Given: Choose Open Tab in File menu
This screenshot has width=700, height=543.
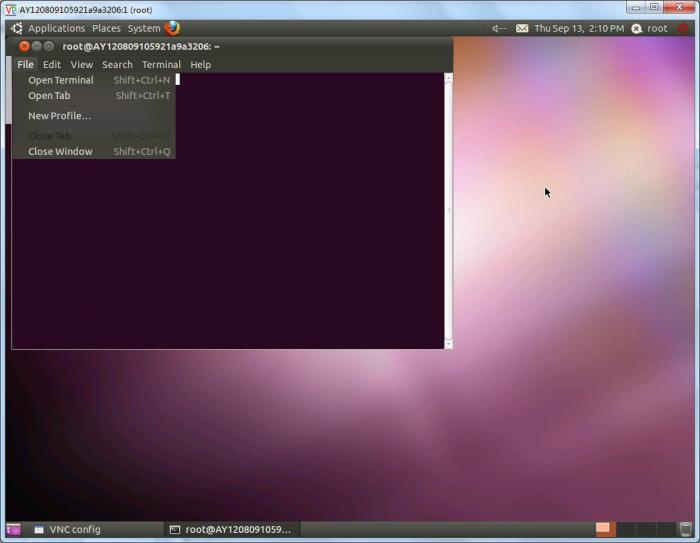Looking at the screenshot, I should point(49,96).
